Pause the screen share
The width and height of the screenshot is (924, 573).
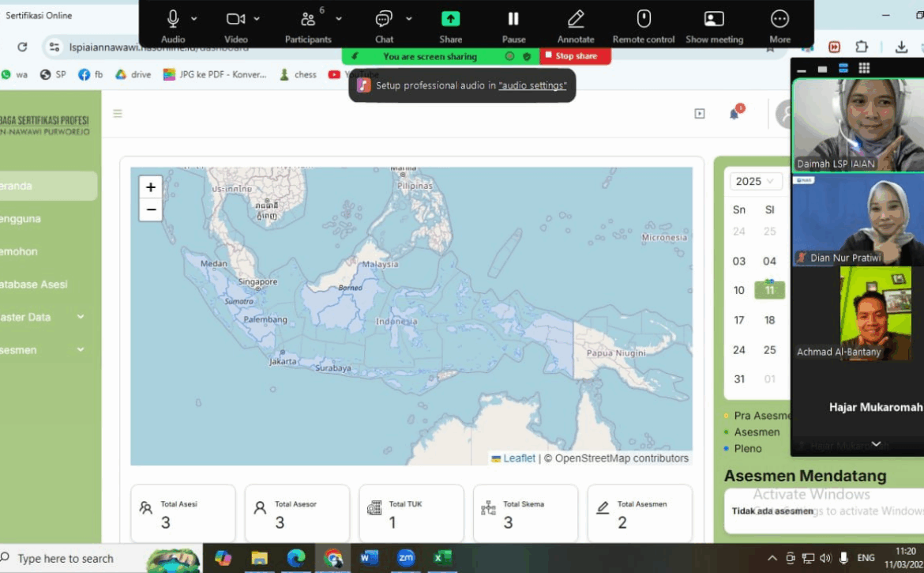click(x=513, y=20)
